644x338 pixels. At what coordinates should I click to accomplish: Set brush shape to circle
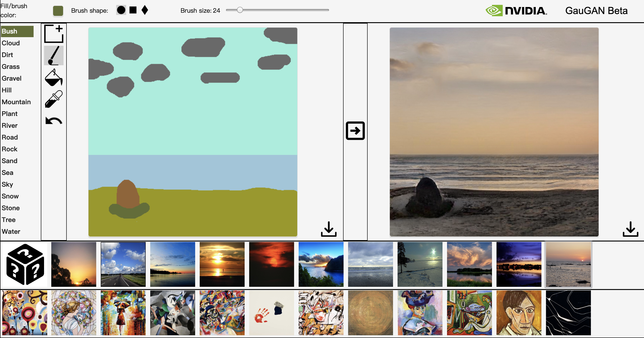[121, 10]
